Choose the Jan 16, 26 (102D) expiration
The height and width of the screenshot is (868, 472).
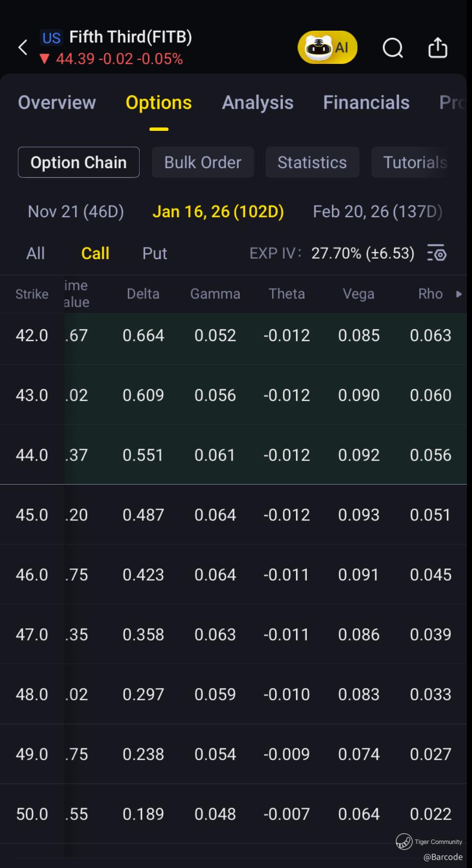tap(218, 211)
